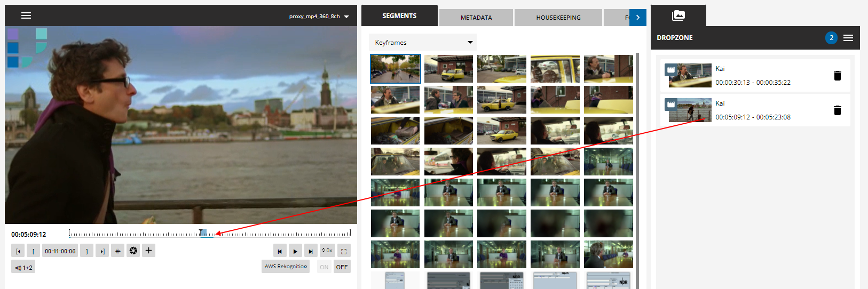Add segment with the plus button
Viewport: 868px width, 289px height.
point(149,251)
